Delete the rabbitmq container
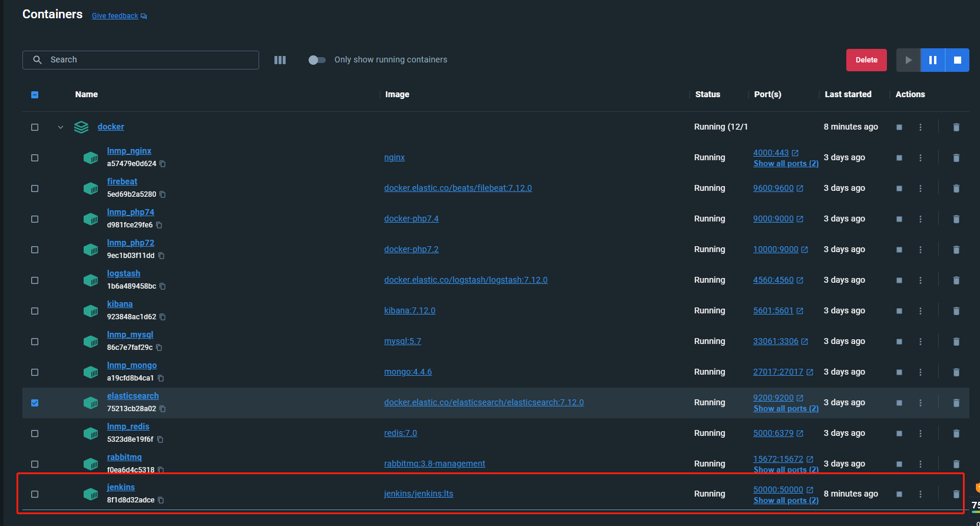This screenshot has height=526, width=980. (x=956, y=464)
